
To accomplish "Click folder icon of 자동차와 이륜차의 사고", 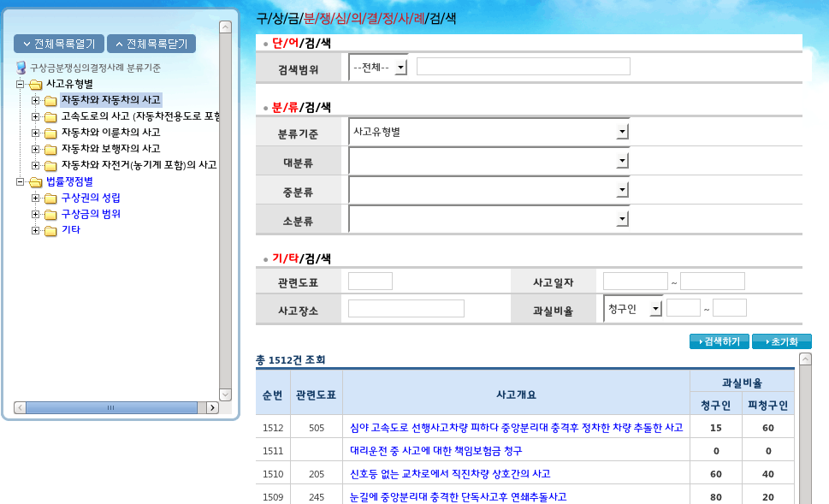I will pyautogui.click(x=50, y=133).
